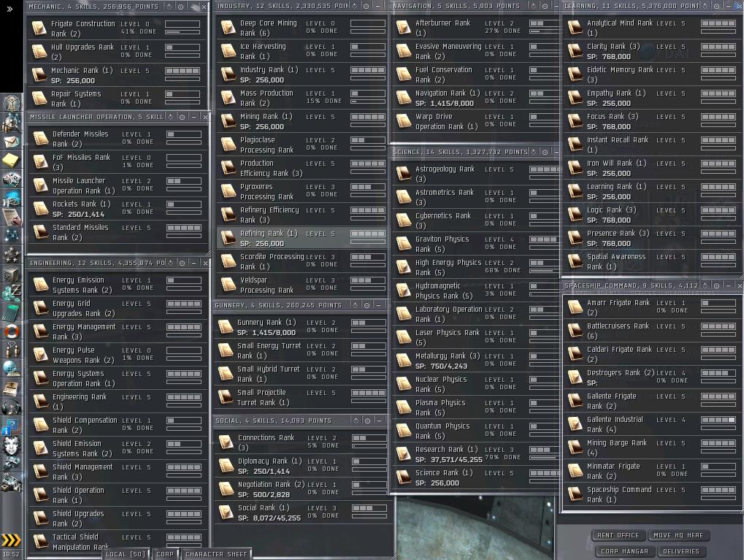Screen dimensions: 744x560
Task: Open chat channels speech-bubble icon
Action: pos(12,350)
